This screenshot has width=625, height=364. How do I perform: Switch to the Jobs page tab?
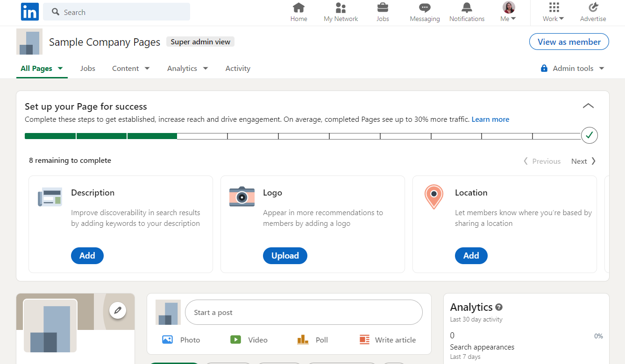click(x=87, y=68)
